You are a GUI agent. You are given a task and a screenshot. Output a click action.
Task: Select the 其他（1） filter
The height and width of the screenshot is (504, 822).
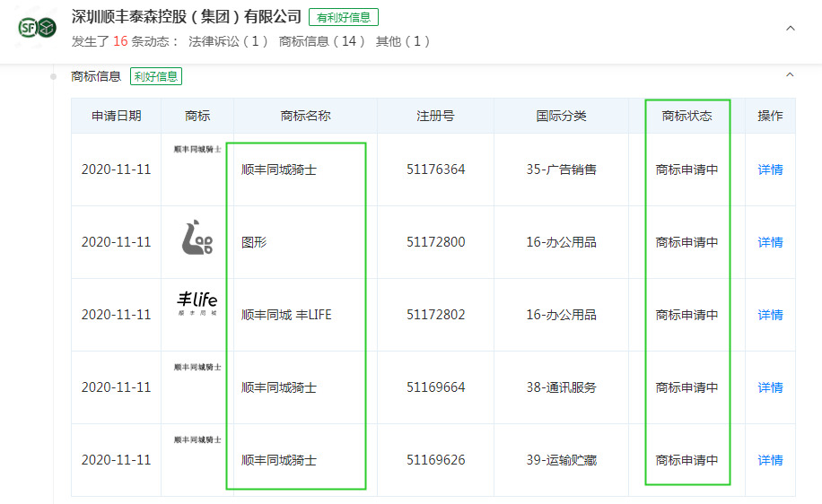(403, 41)
